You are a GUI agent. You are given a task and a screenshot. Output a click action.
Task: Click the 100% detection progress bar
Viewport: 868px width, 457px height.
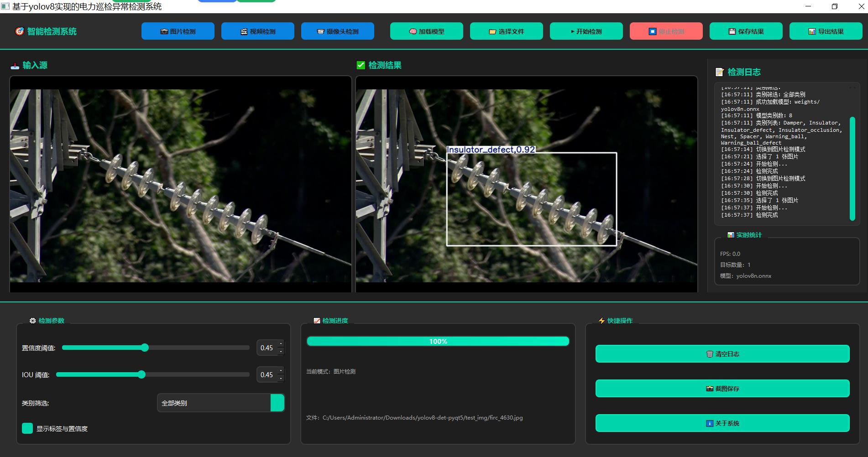click(438, 341)
